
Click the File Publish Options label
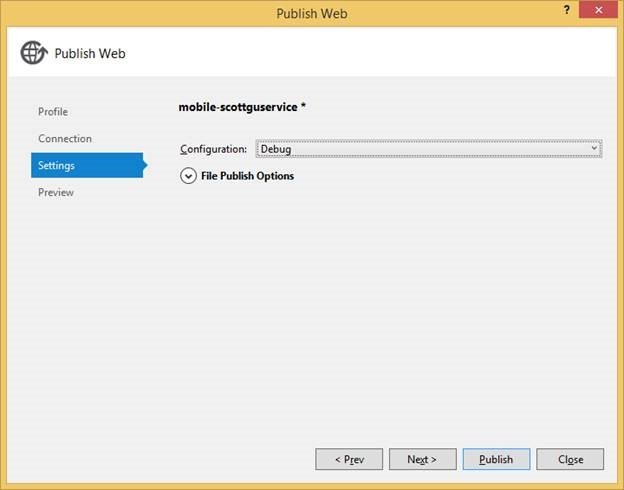[247, 176]
